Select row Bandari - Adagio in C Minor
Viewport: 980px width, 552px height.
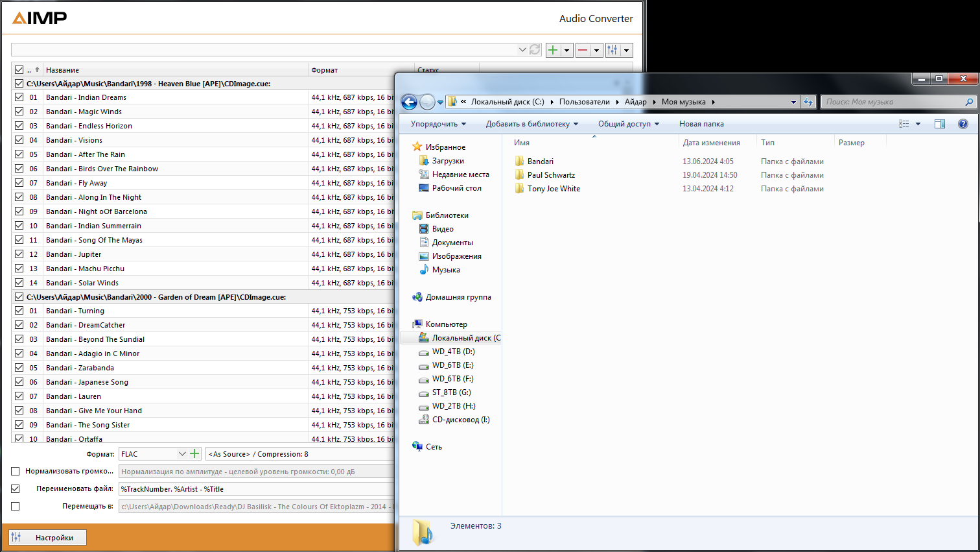coord(203,354)
